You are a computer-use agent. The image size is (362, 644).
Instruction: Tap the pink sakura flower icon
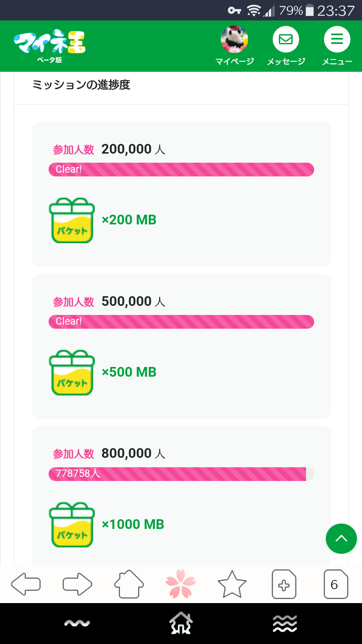point(181,584)
